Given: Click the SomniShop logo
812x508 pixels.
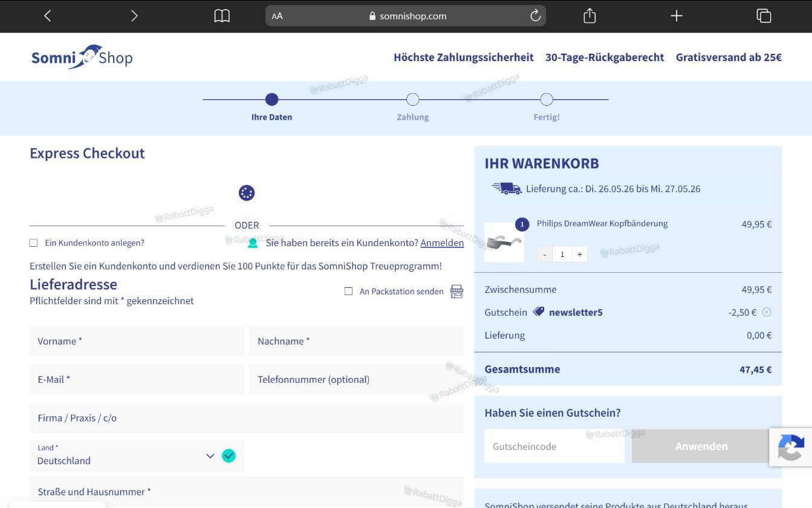Looking at the screenshot, I should point(82,57).
